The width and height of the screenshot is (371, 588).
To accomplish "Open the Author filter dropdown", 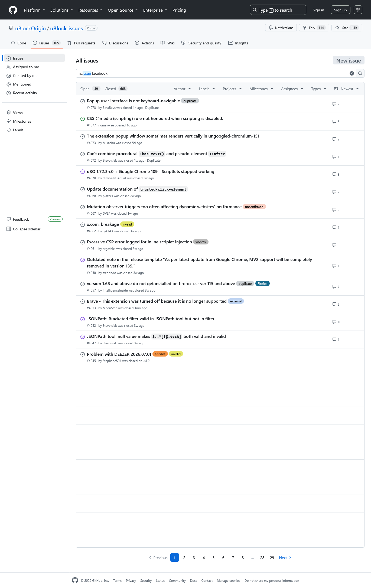I will tap(182, 89).
